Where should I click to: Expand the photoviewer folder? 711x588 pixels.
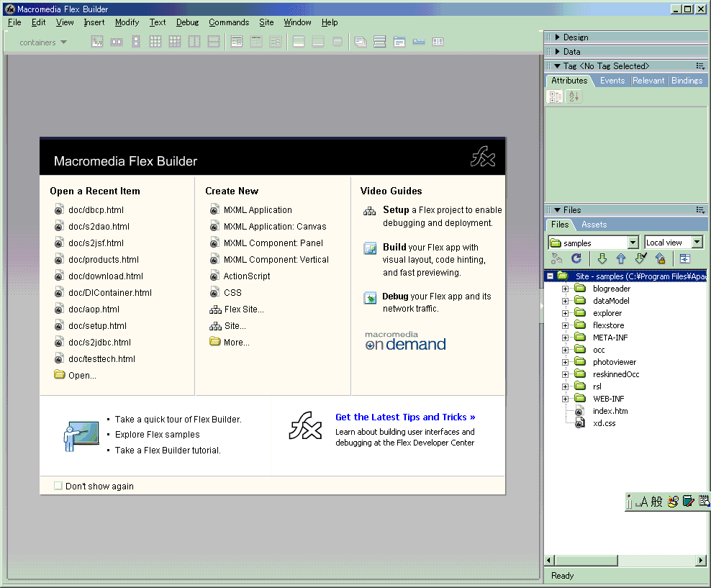565,362
